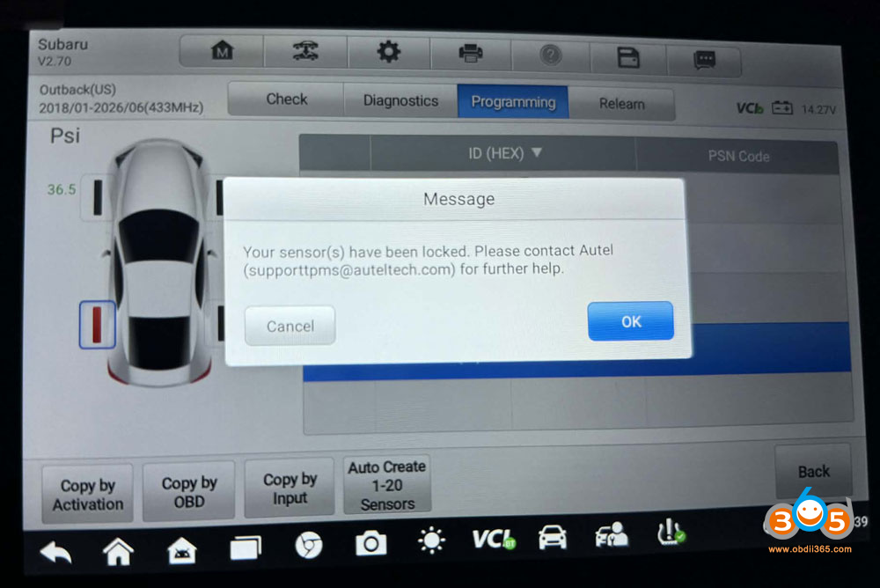
Task: Open the message feedback icon in toolbar
Action: [704, 60]
